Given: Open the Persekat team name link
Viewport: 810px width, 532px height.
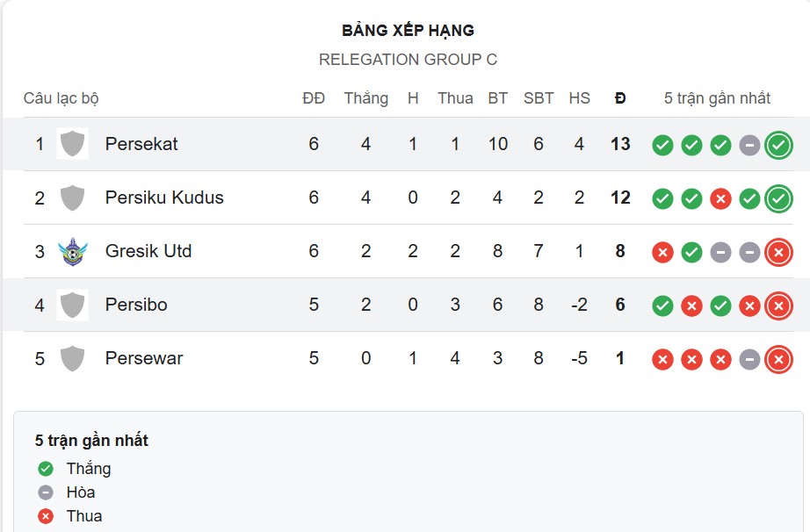Looking at the screenshot, I should click(x=141, y=143).
